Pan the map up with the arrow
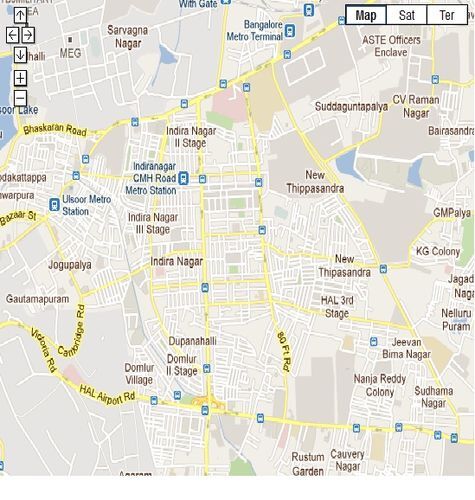The width and height of the screenshot is (475, 500). click(x=20, y=16)
